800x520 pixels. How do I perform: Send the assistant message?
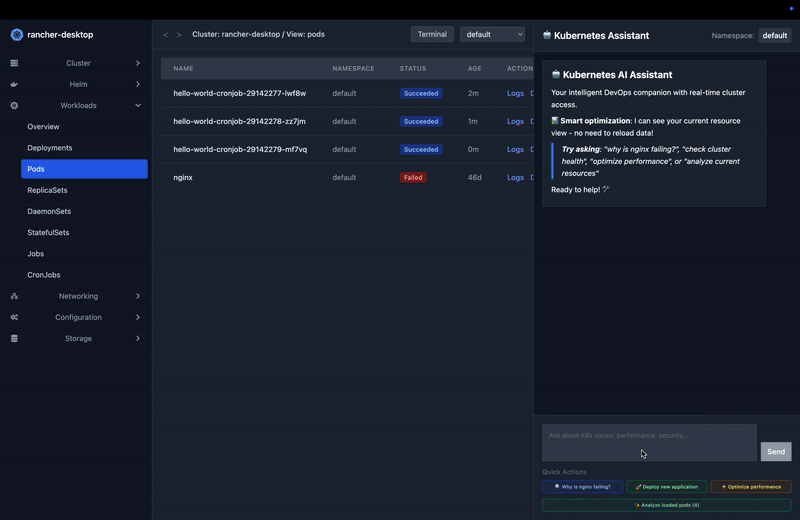776,452
